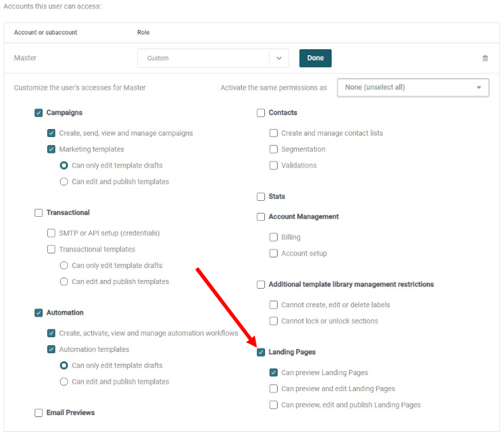The image size is (504, 435).
Task: Check SMTP or API setup (credentials)
Action: [x=51, y=233]
